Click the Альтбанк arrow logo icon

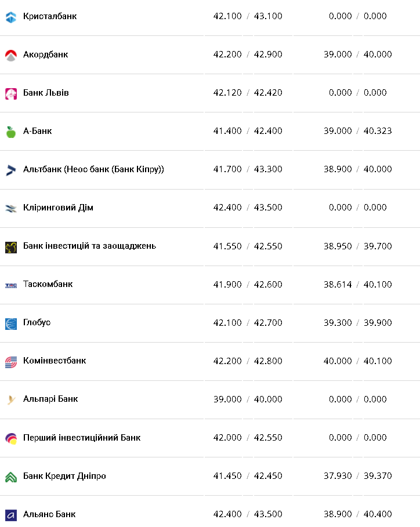(10, 170)
